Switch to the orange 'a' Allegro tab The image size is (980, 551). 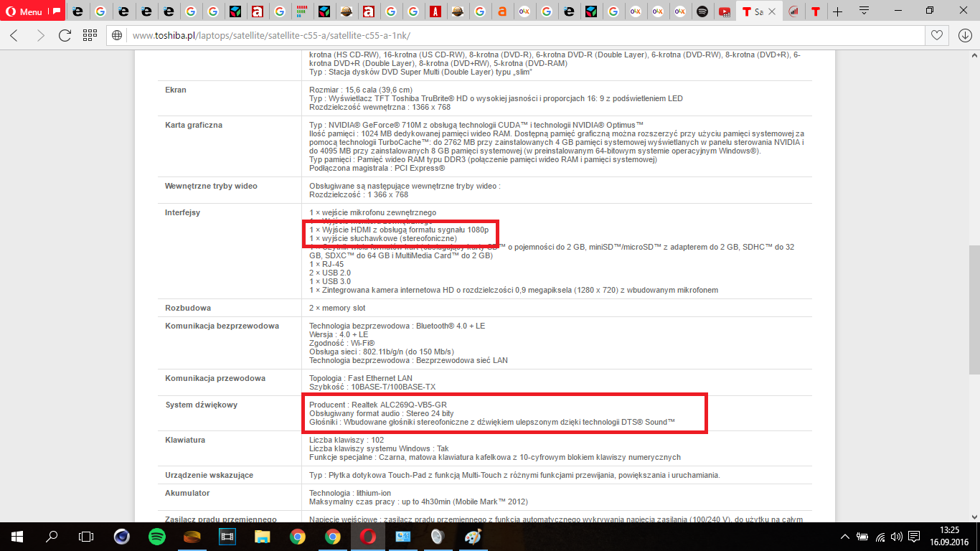502,11
